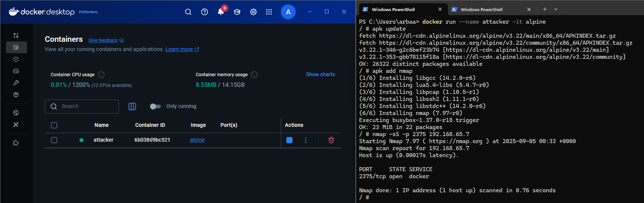Focus the container Search field
644x203 pixels.
pos(82,106)
